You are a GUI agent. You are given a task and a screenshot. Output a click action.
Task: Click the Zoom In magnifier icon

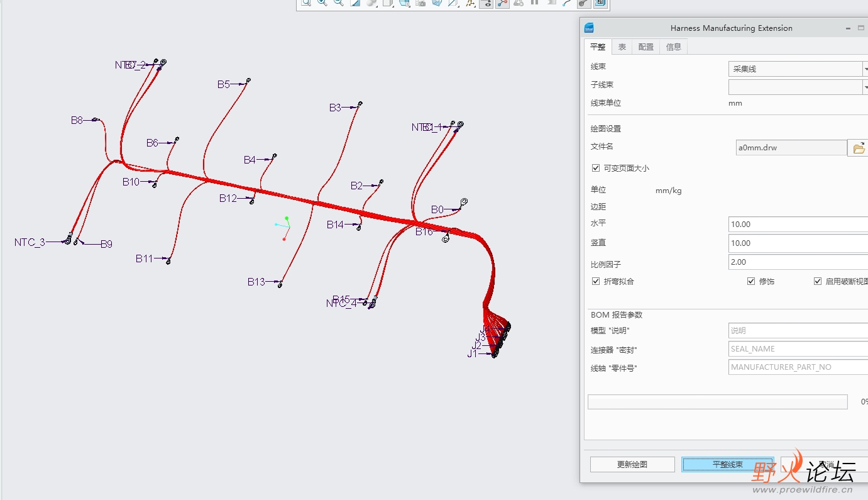[x=322, y=3]
